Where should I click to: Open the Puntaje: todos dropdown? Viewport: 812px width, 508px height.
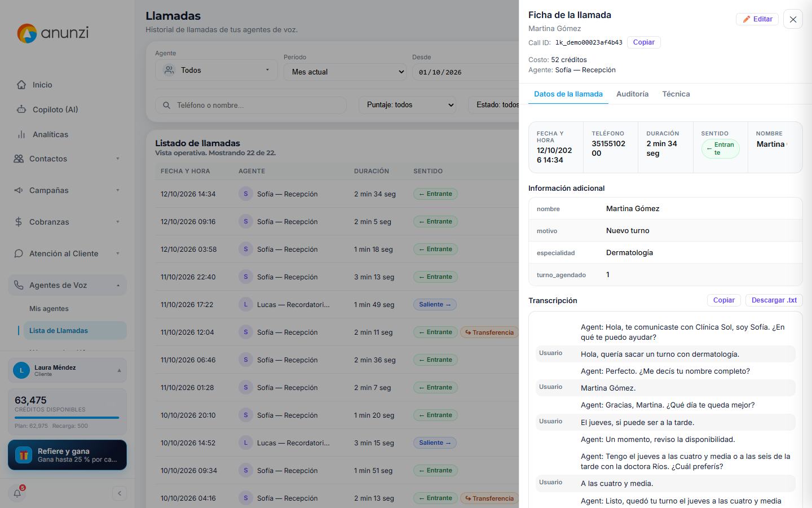click(407, 104)
